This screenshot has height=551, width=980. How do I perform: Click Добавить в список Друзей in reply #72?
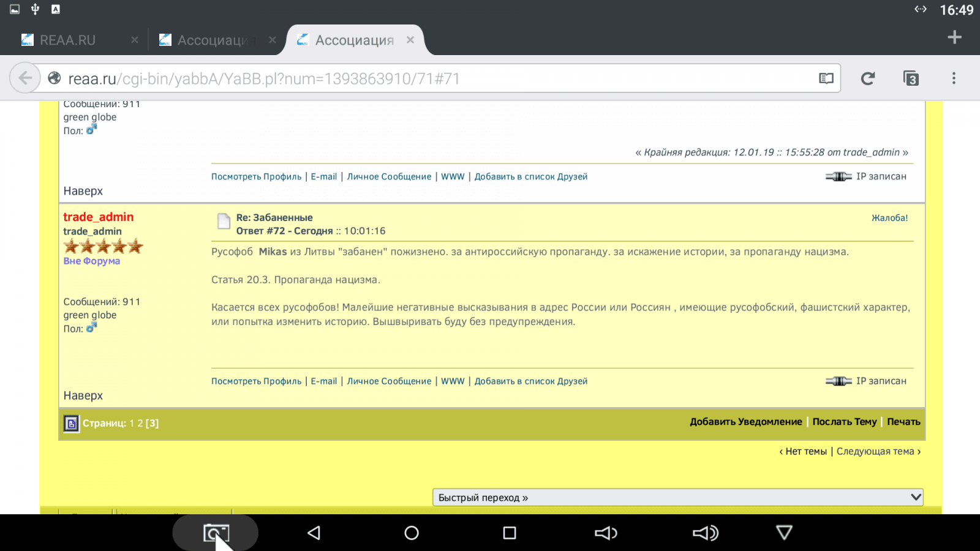click(530, 381)
